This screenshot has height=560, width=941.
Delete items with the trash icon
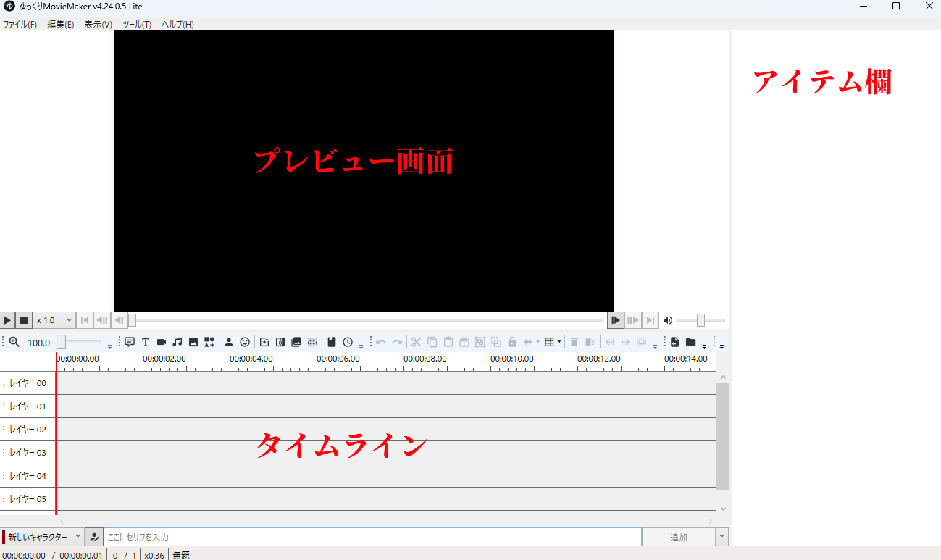[x=574, y=341]
